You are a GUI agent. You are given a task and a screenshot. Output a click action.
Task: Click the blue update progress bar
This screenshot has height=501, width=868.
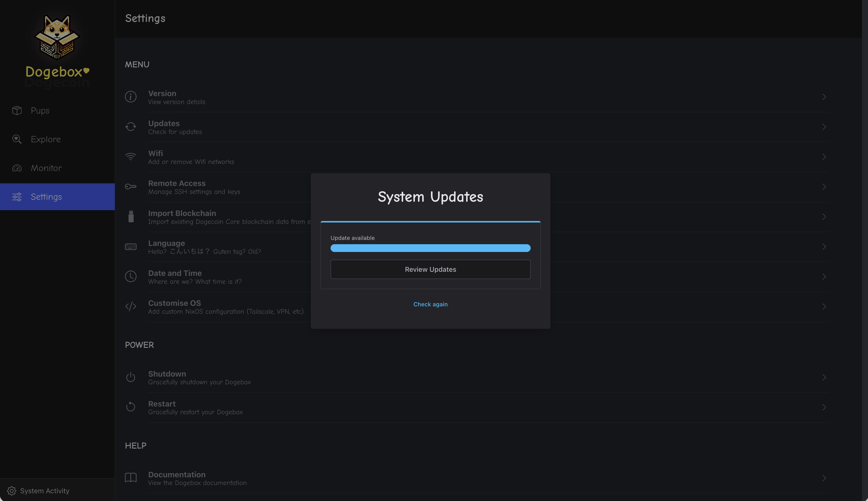click(430, 248)
